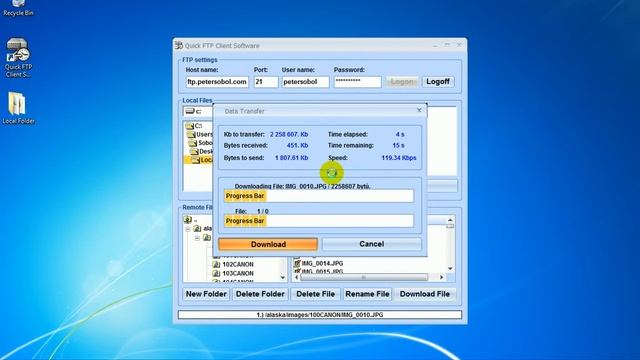The image size is (640, 360).
Task: Select the parent directory '..' entry
Action: pyautogui.click(x=191, y=220)
